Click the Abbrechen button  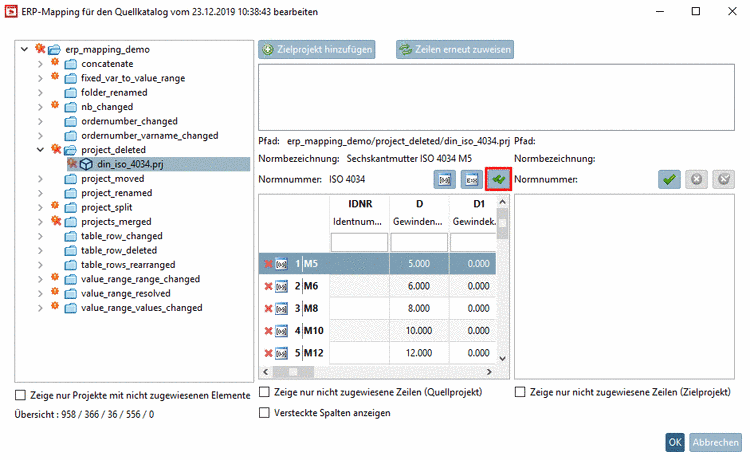tap(716, 443)
